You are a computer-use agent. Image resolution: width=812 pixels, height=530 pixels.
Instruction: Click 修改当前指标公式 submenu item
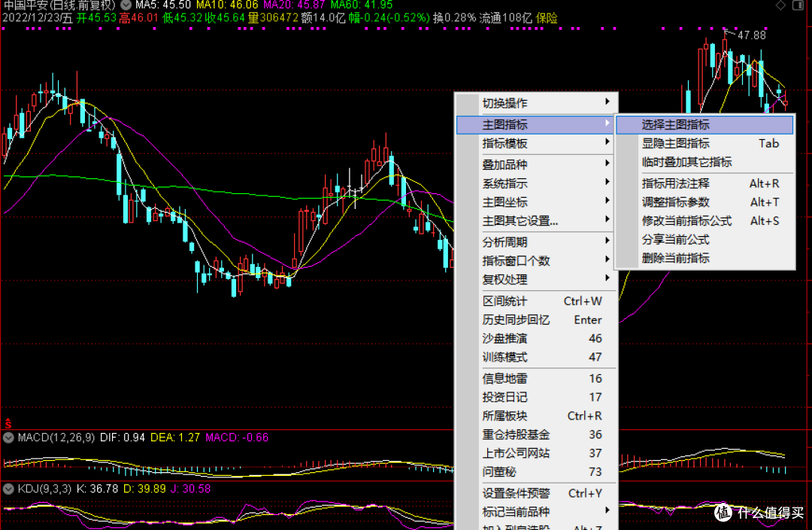(x=704, y=221)
